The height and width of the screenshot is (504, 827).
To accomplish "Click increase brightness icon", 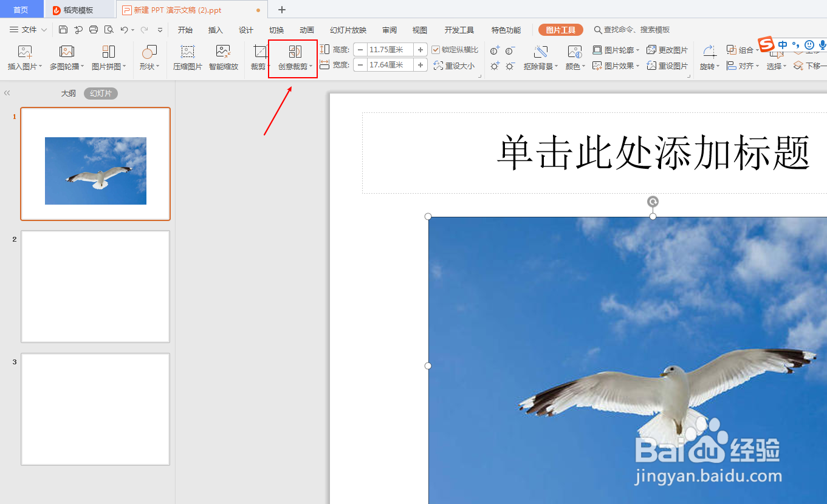I will click(x=495, y=66).
